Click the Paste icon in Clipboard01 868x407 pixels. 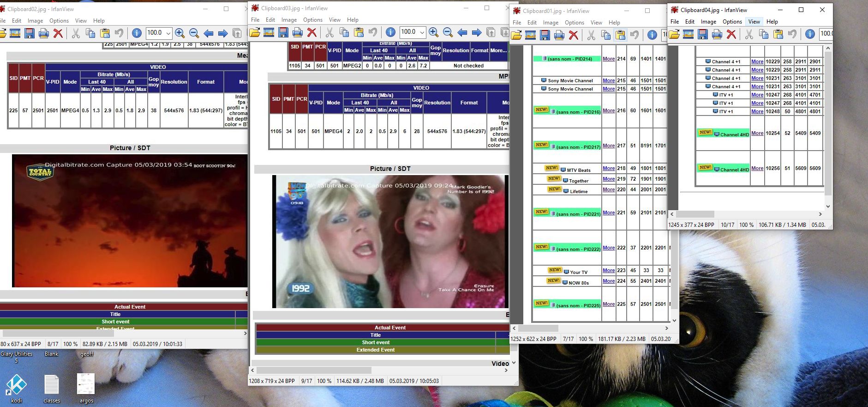[x=621, y=35]
